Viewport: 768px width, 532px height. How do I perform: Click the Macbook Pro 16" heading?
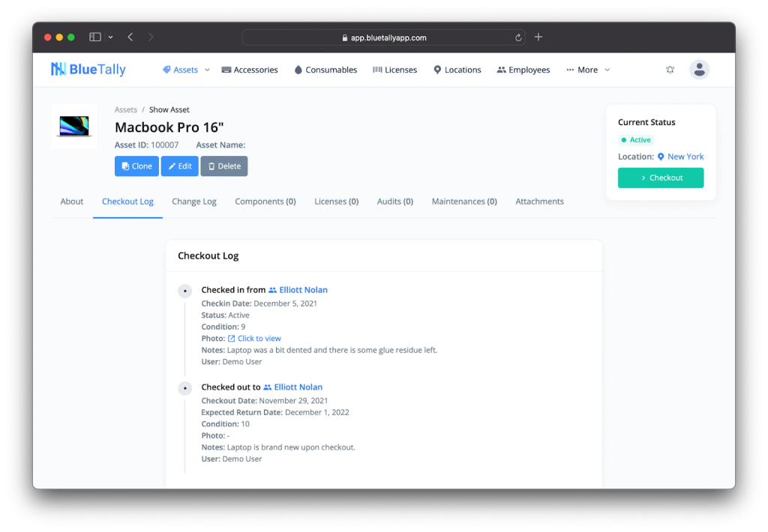pyautogui.click(x=169, y=127)
